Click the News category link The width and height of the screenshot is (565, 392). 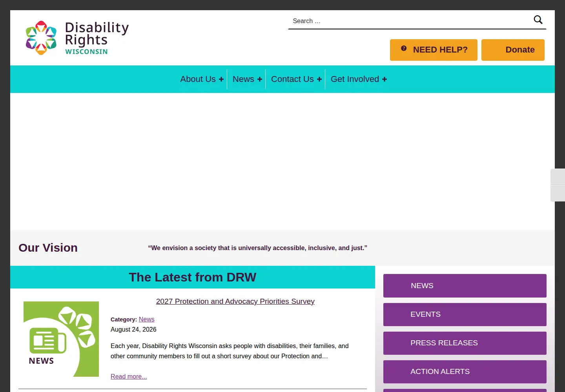point(146,319)
